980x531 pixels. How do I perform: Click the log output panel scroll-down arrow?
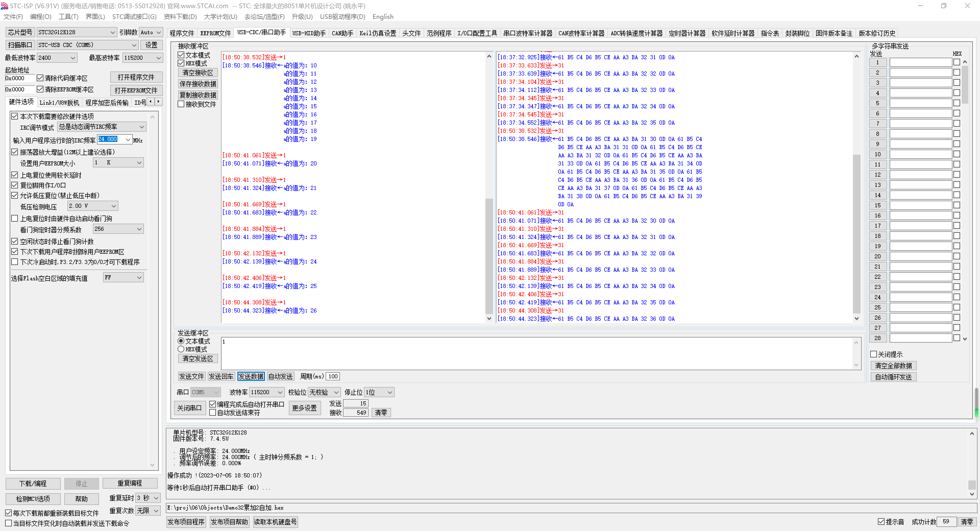coord(972,494)
